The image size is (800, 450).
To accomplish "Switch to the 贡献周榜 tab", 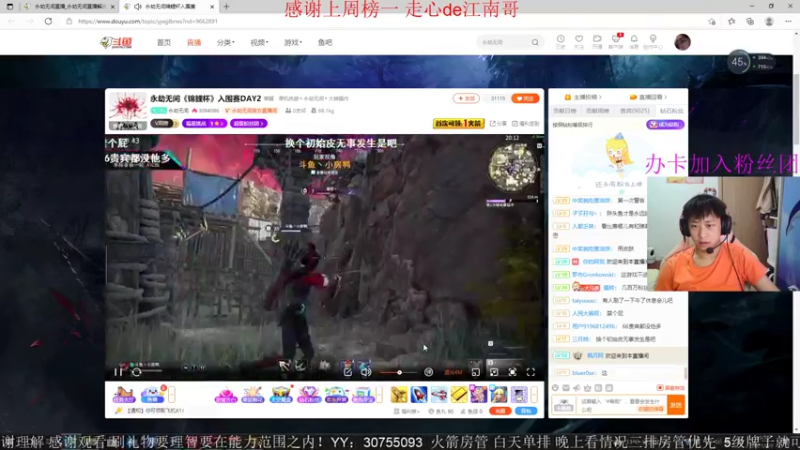I will pyautogui.click(x=597, y=111).
